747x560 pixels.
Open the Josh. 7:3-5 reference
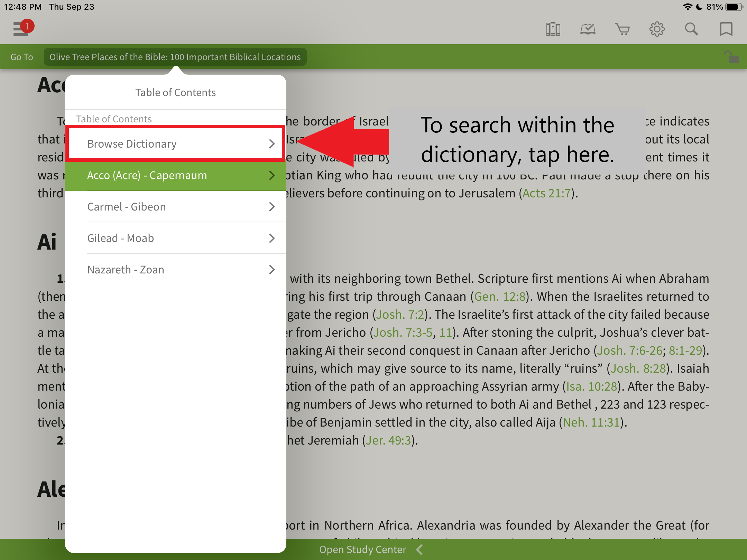pyautogui.click(x=403, y=333)
